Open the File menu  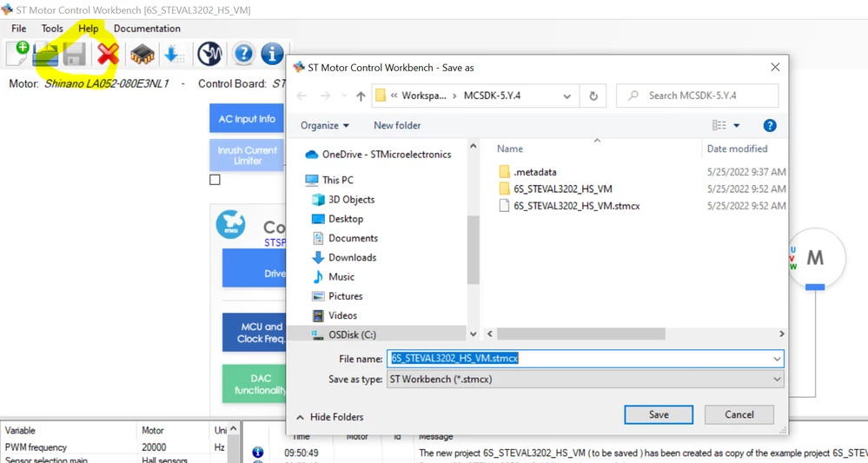coord(19,28)
